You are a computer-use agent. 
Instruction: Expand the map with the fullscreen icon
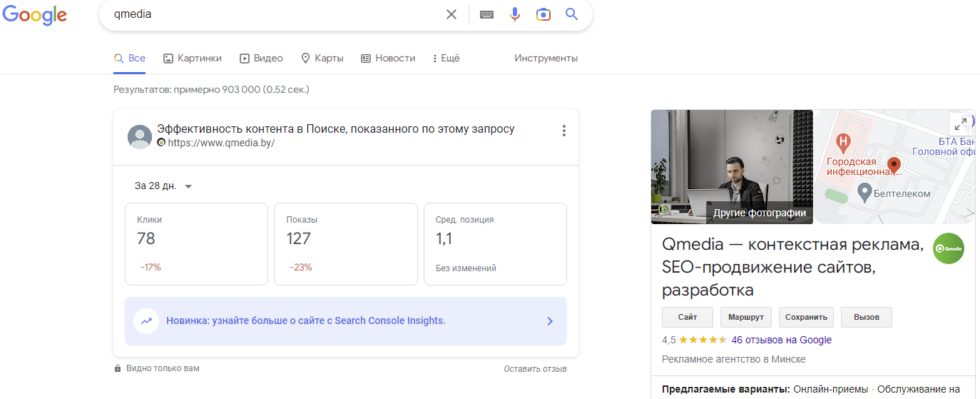click(x=961, y=123)
